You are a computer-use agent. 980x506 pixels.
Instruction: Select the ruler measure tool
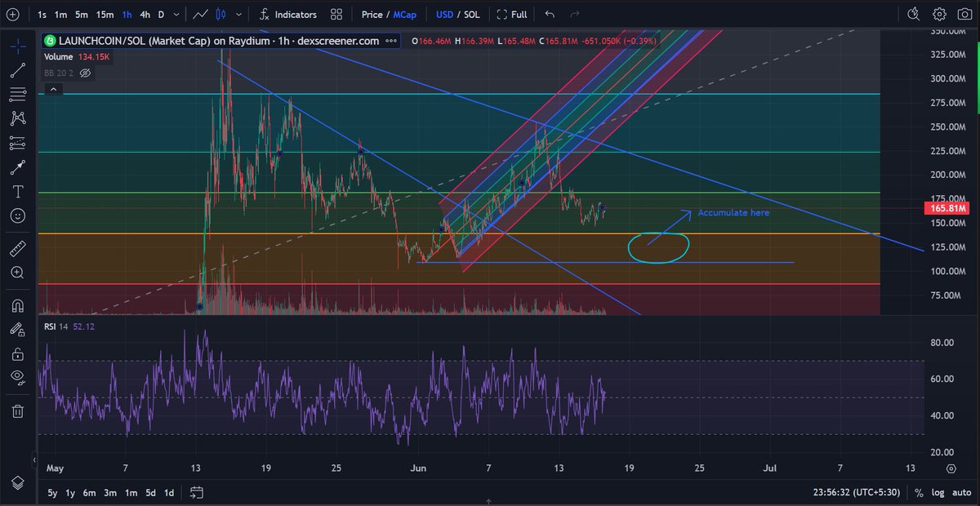coord(17,247)
